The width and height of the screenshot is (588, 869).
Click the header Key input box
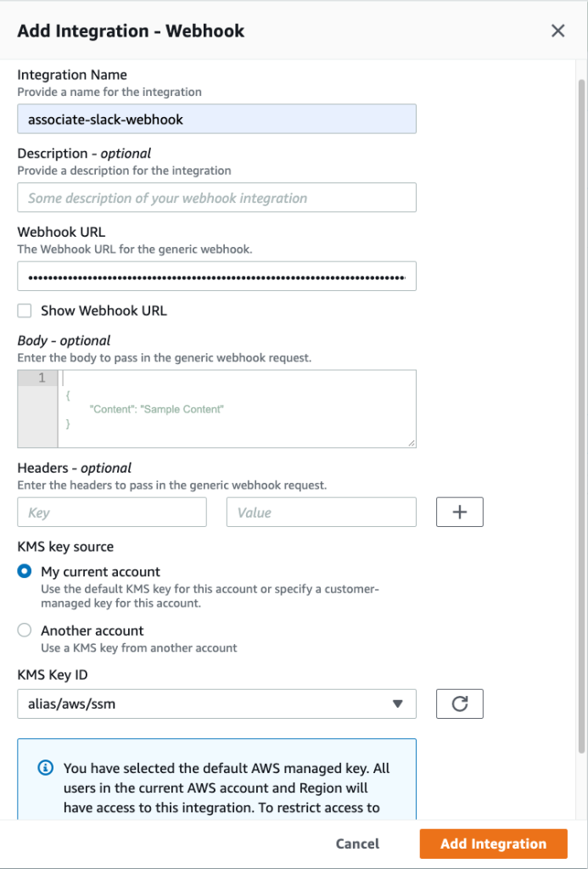(111, 512)
